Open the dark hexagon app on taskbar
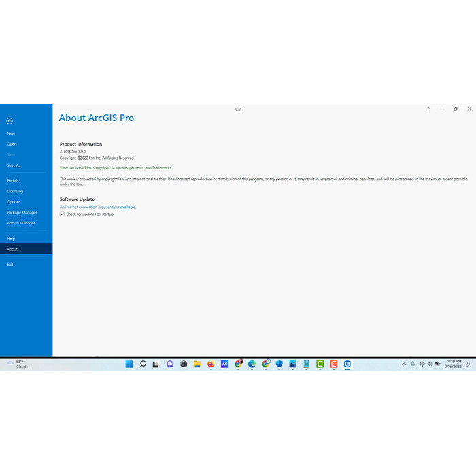Image resolution: width=476 pixels, height=476 pixels. (x=184, y=364)
